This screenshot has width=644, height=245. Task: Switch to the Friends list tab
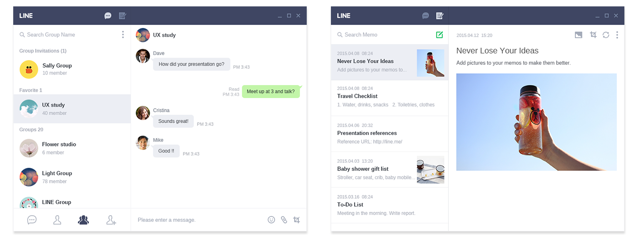(57, 220)
